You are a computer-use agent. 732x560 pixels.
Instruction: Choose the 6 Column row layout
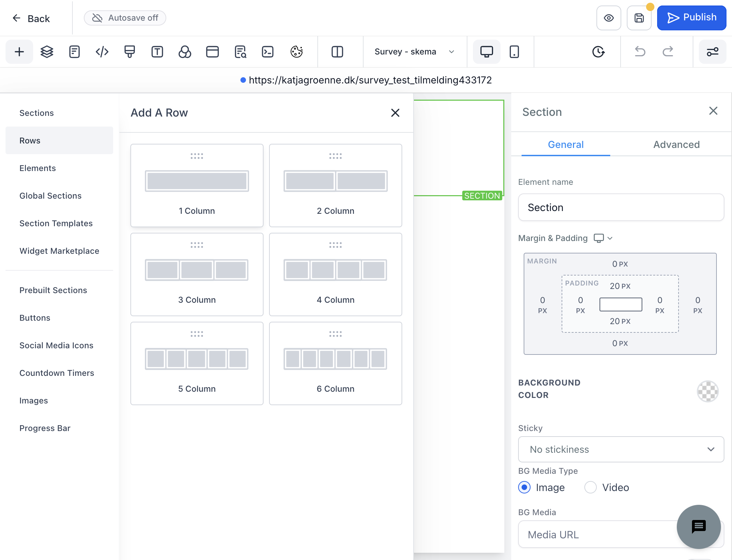point(336,363)
